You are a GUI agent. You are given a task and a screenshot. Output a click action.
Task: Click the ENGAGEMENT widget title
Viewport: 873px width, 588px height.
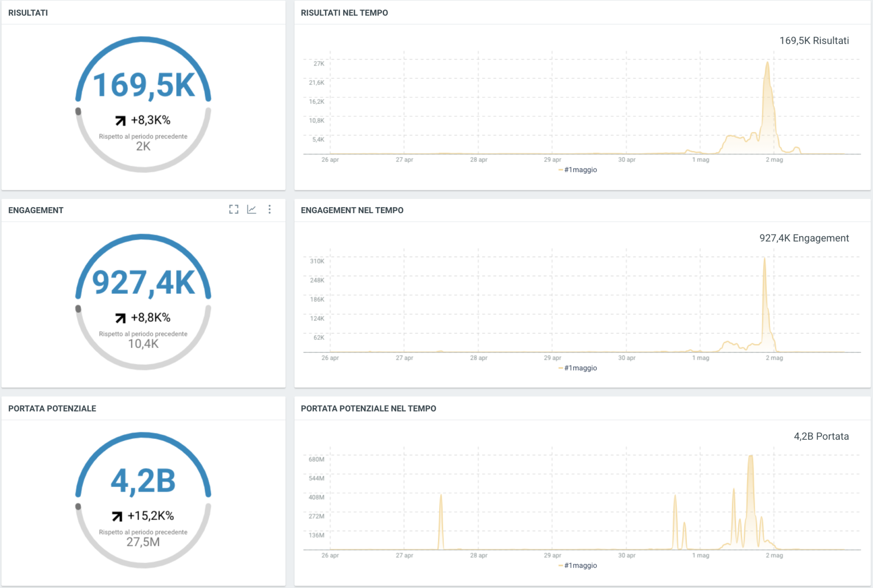point(35,210)
